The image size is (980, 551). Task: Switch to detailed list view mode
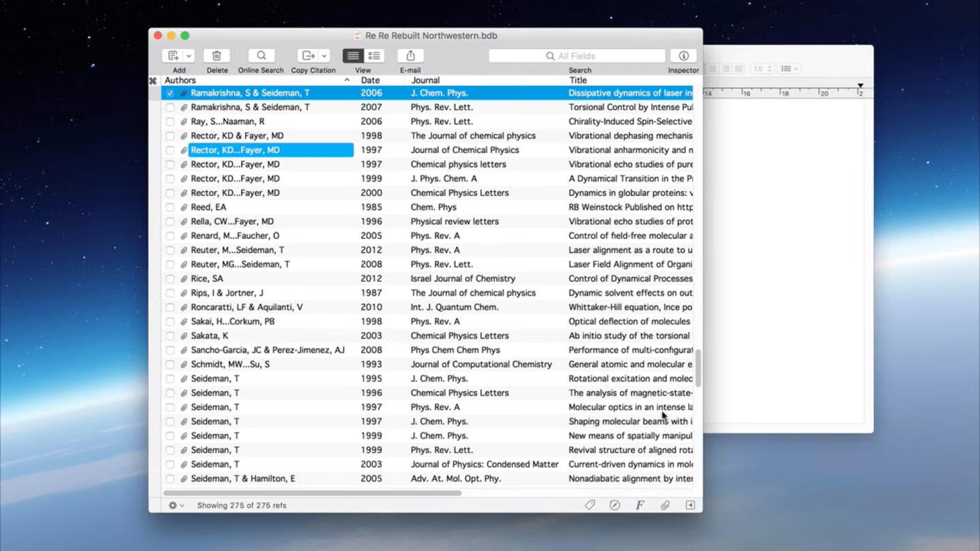point(374,56)
